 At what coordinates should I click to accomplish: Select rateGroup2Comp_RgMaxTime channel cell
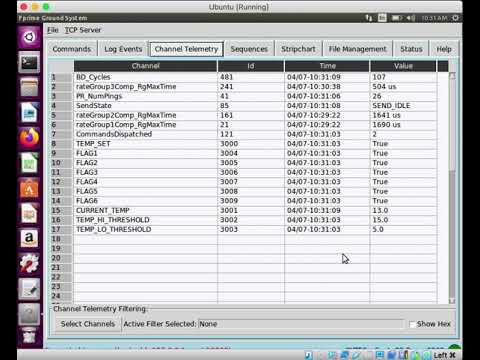click(145, 115)
